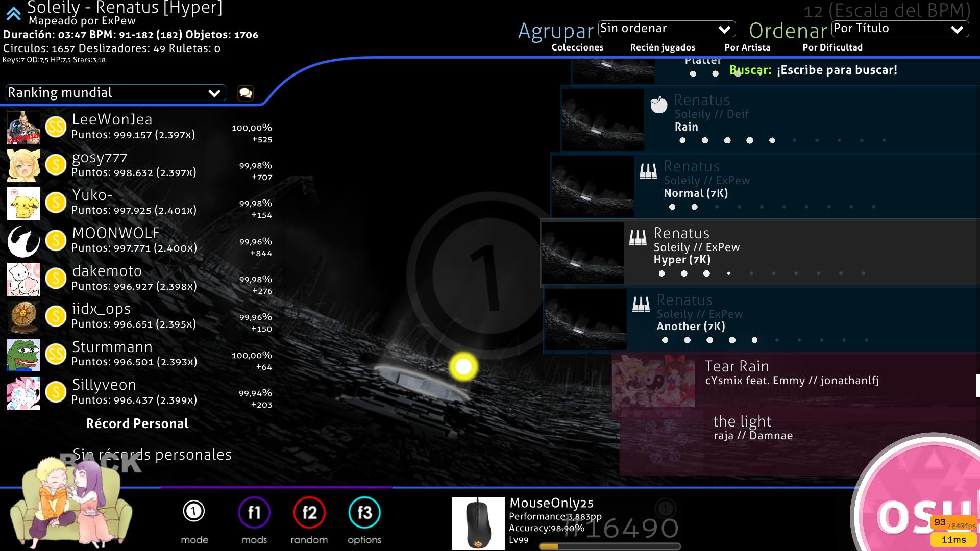
Task: Click the double chevron icon by song title
Action: tap(13, 14)
